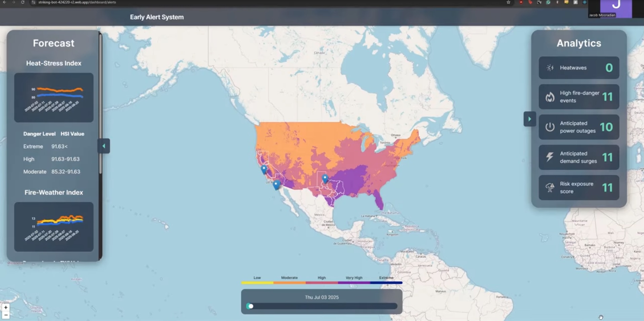Click the Danger Level column header
This screenshot has height=321, width=644.
39,134
